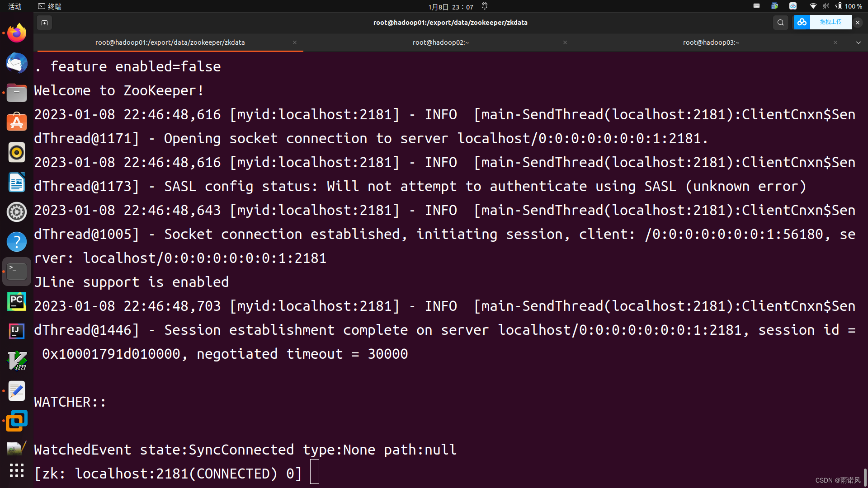This screenshot has height=488, width=868.
Task: Click the 拖拽上传 upload button
Action: coord(830,22)
